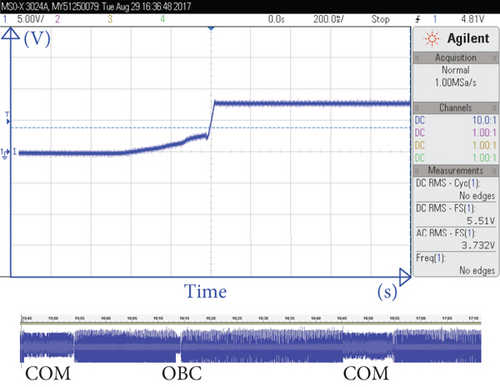Click the Acquisition panel left grip icon
The image size is (500, 387).
click(416, 58)
